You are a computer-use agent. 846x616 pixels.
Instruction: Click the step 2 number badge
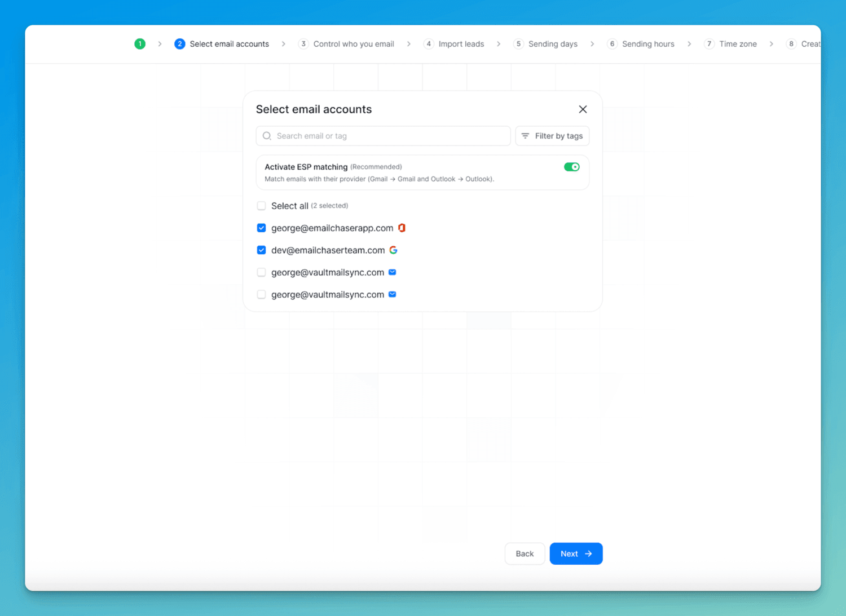[179, 44]
